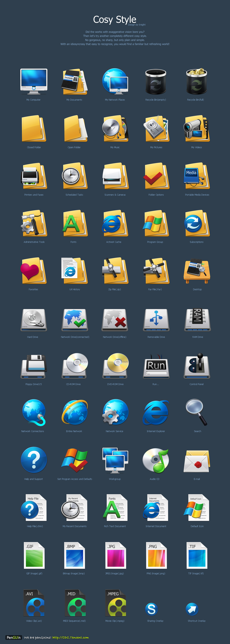Click the DVD-ROM Drive icon
This screenshot has height=644, width=230.
115,366
